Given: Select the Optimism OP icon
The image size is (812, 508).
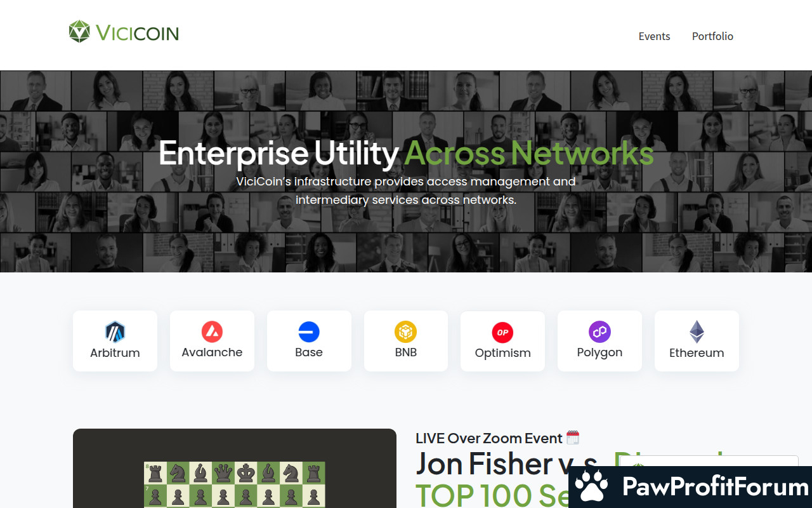Looking at the screenshot, I should coord(502,332).
